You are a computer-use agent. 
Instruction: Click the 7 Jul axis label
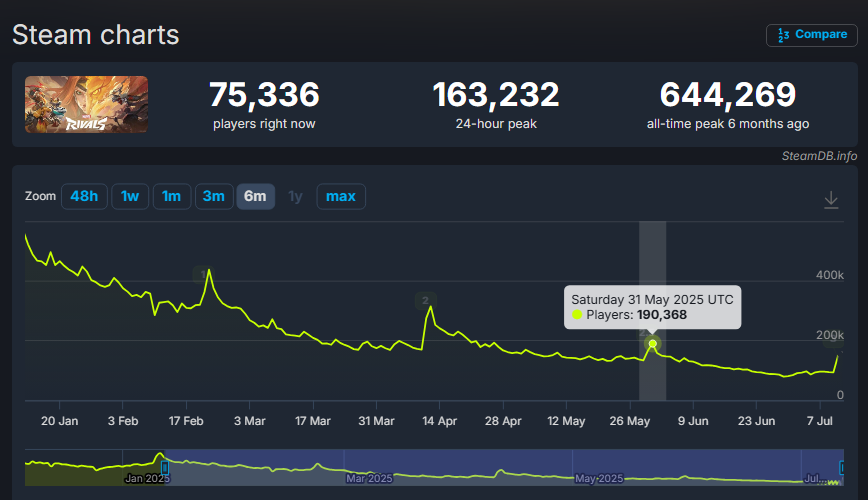coord(819,421)
